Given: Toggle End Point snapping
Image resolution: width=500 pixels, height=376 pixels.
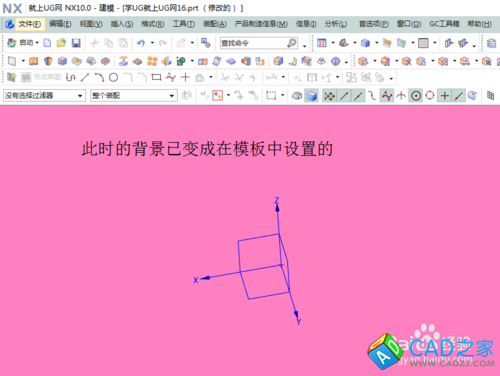Looking at the screenshot, I should (344, 96).
